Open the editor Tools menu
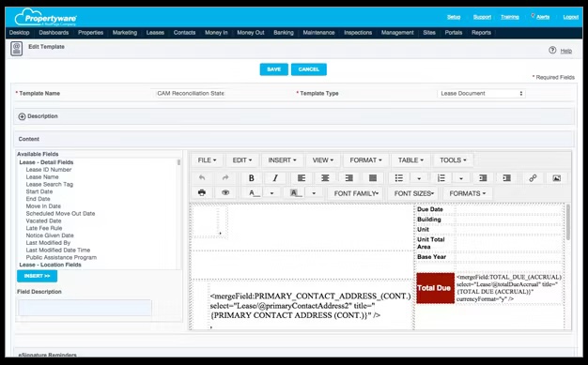This screenshot has width=588, height=365. (x=453, y=160)
